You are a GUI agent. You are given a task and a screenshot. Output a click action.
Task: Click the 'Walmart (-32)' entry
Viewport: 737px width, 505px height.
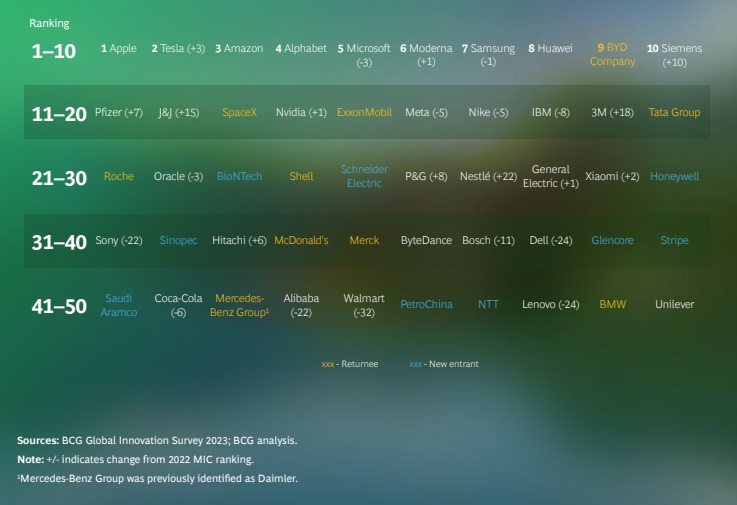[x=364, y=305]
